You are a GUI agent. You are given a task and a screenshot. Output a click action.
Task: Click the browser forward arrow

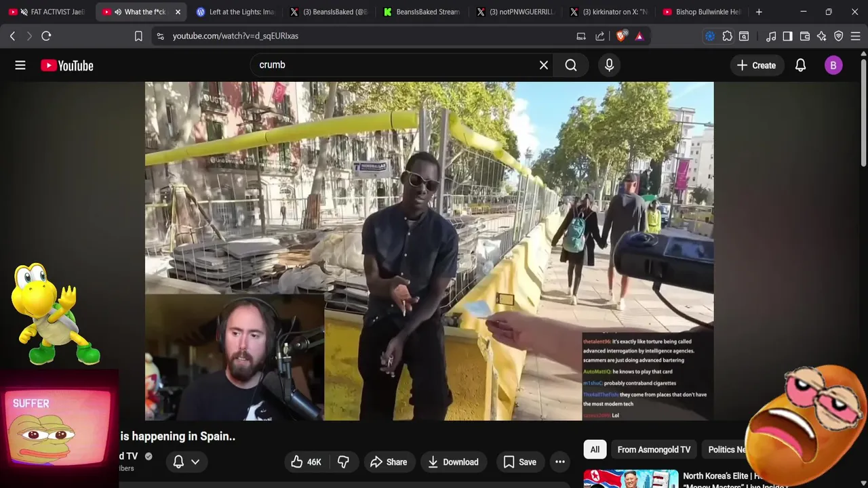pyautogui.click(x=28, y=36)
